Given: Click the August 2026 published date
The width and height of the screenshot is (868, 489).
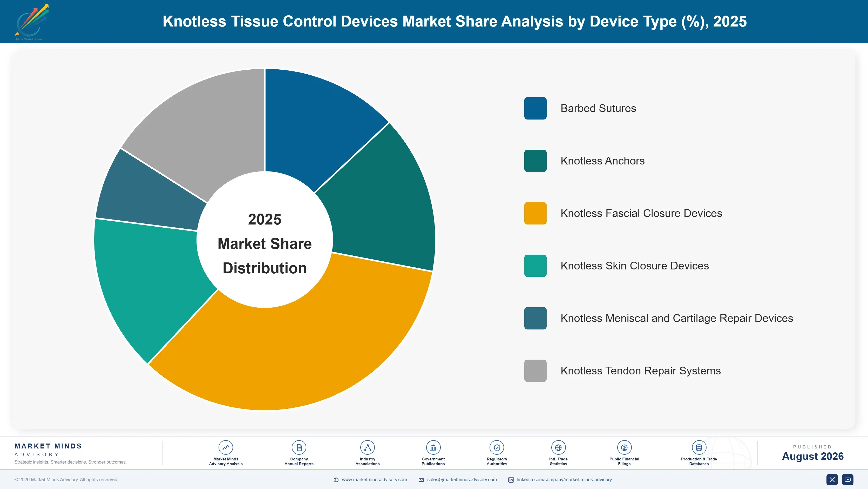Looking at the screenshot, I should tap(812, 456).
